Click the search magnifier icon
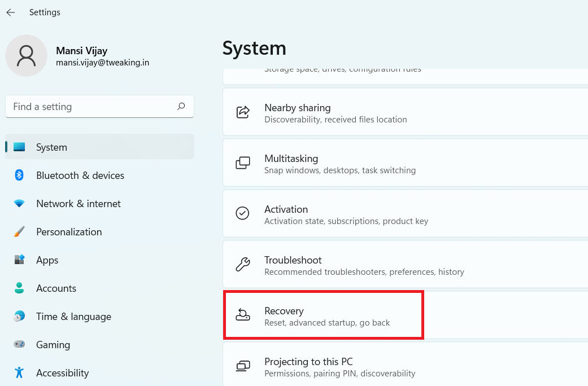The image size is (588, 386). [181, 106]
